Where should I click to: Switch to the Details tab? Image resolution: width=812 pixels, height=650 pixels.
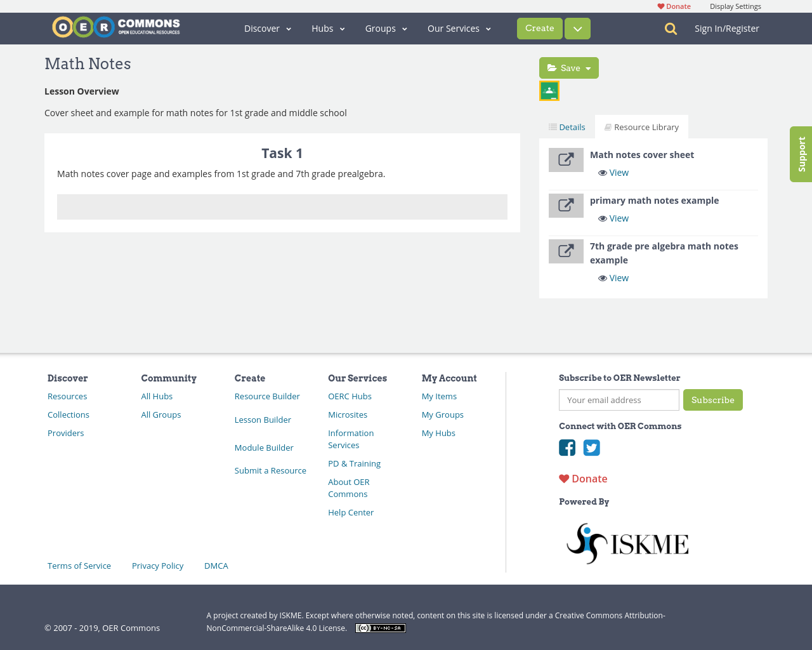[566, 126]
